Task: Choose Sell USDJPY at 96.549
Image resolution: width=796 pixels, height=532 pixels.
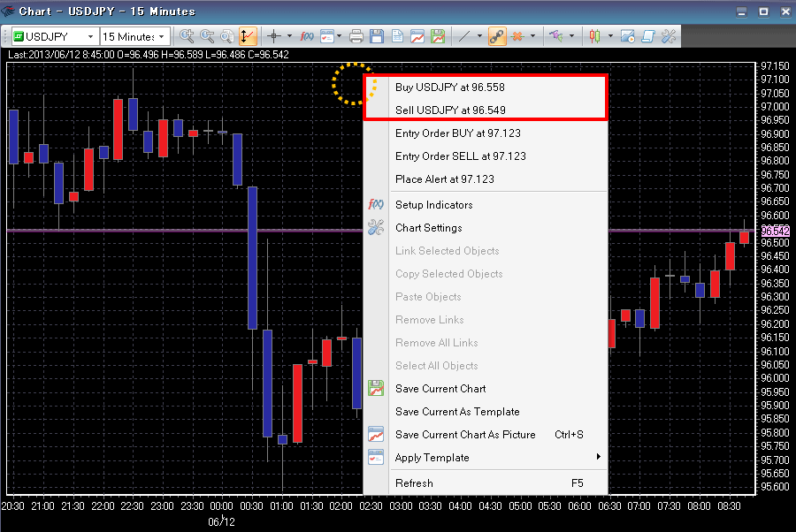Action: [486, 110]
